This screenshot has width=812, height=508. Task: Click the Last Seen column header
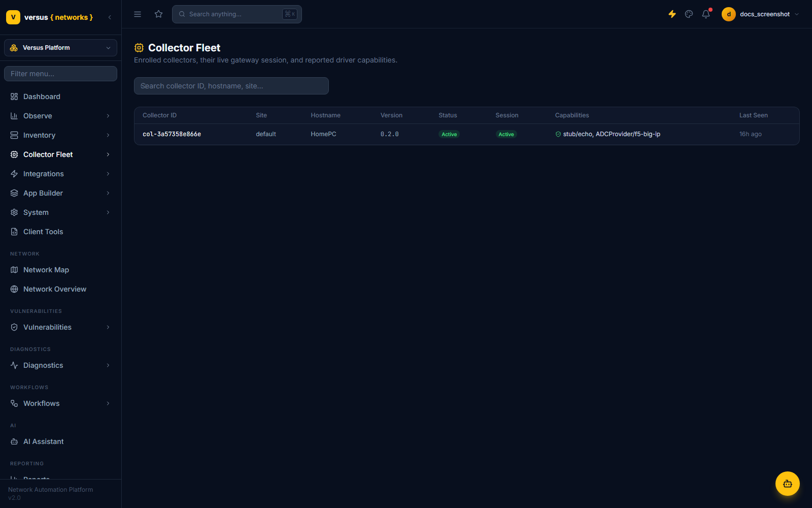tap(753, 115)
